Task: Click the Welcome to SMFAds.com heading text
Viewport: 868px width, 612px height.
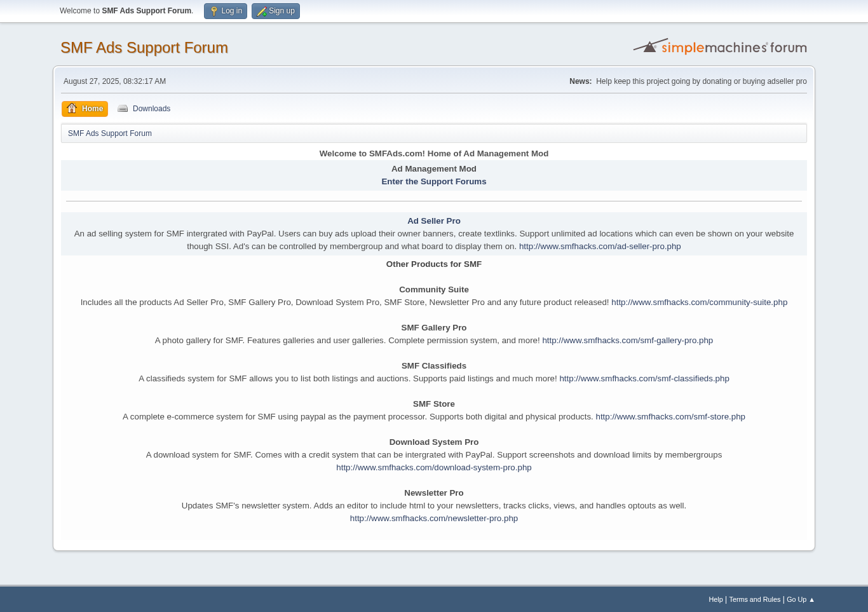Action: 434,154
